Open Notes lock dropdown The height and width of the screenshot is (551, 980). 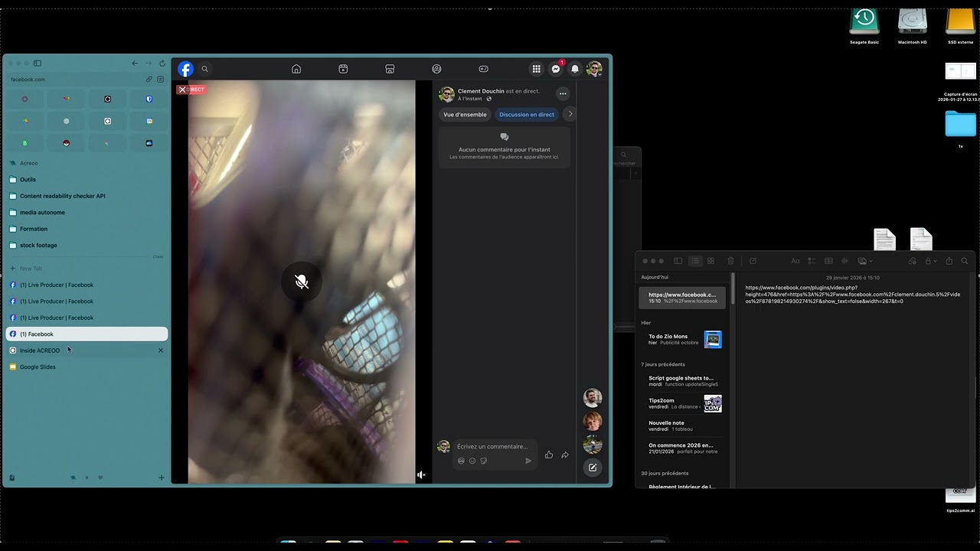coord(930,261)
